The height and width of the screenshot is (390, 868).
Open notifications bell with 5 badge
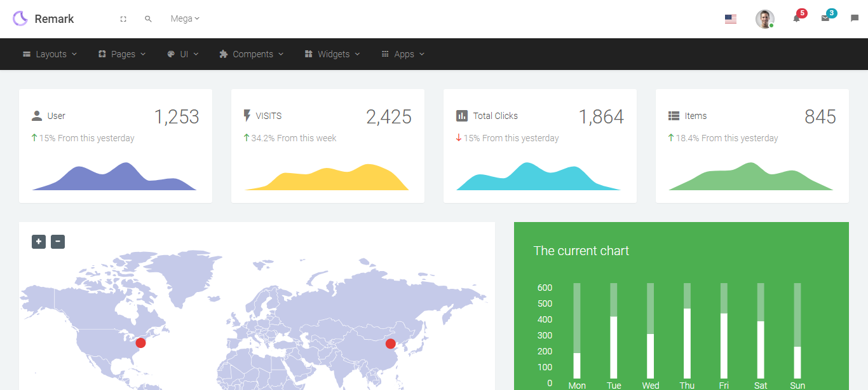point(796,18)
